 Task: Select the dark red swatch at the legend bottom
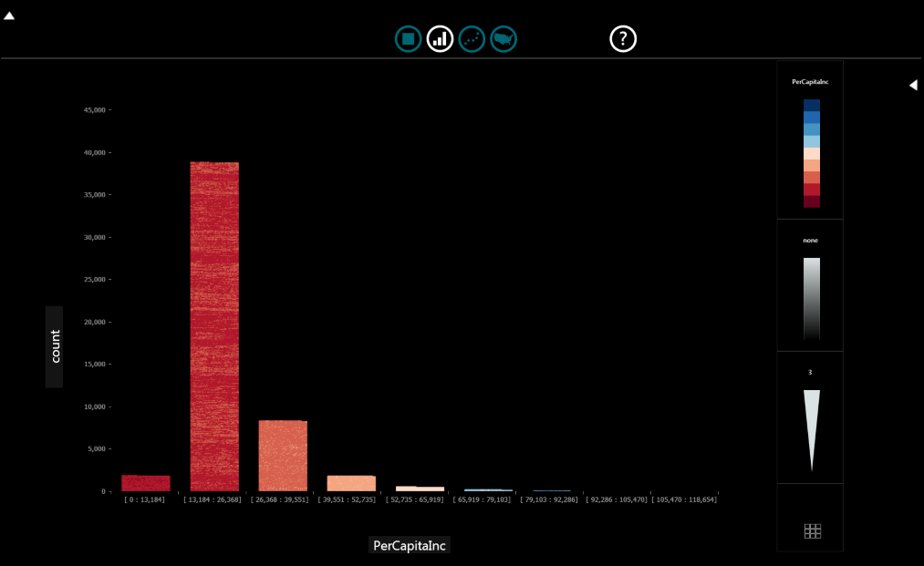coord(812,201)
